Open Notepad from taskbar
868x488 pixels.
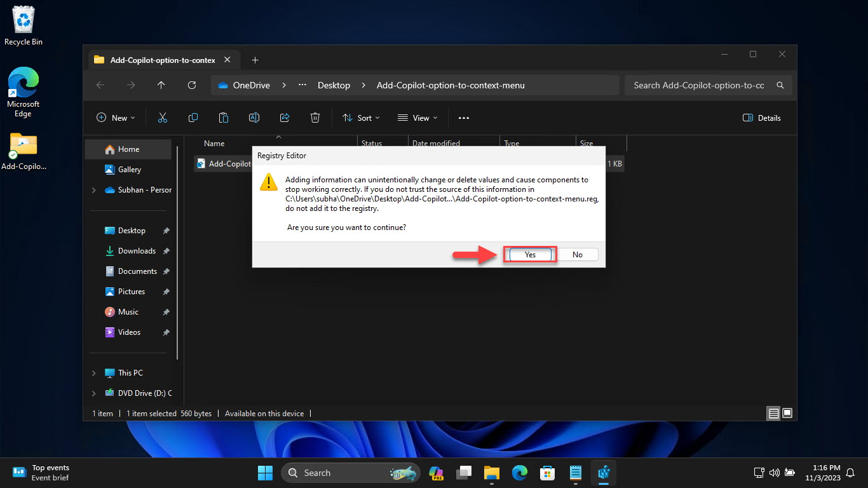click(x=576, y=473)
